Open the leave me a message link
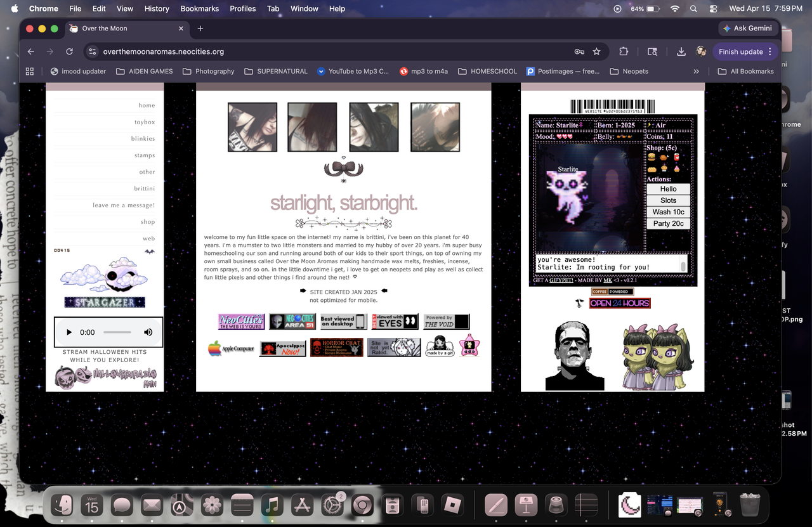This screenshot has height=527, width=812. (x=124, y=205)
